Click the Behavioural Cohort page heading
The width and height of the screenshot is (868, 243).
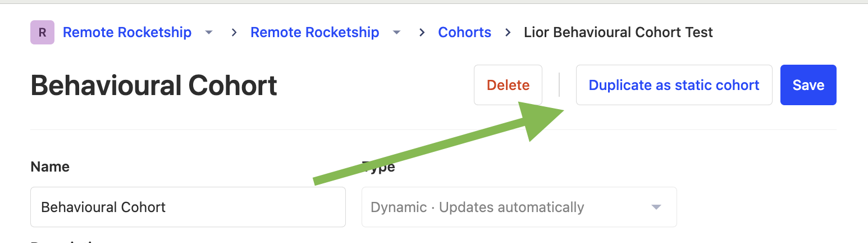click(154, 85)
